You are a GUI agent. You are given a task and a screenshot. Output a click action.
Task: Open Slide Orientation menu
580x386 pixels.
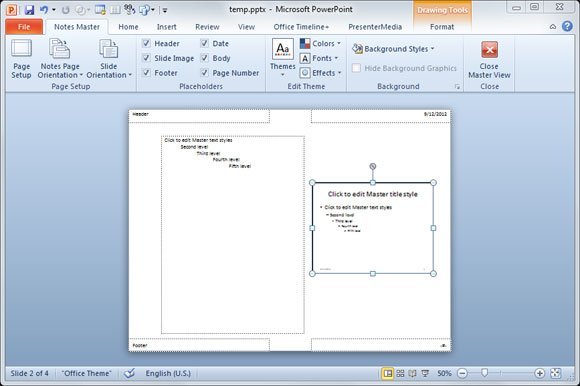pyautogui.click(x=109, y=58)
